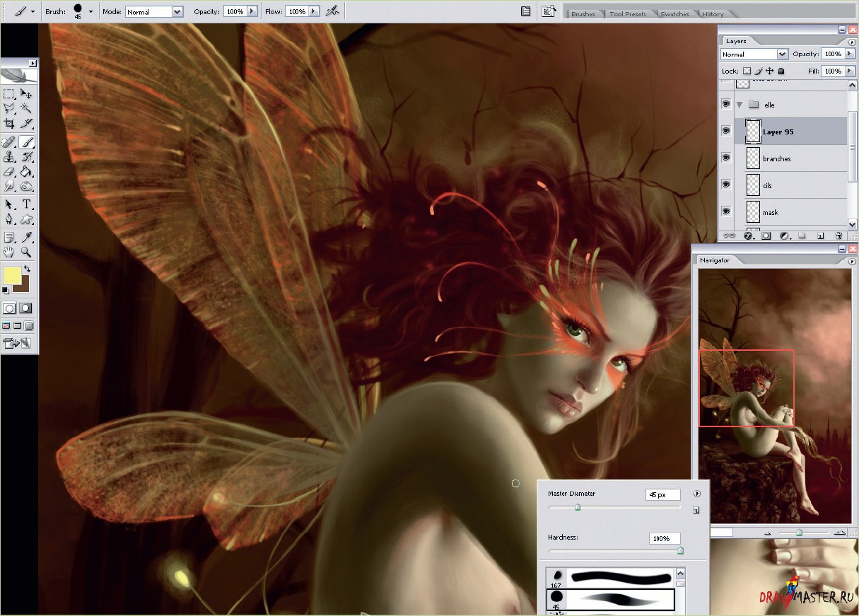Choose the Eraser tool
Viewport: 859px width, 616px height.
point(9,171)
